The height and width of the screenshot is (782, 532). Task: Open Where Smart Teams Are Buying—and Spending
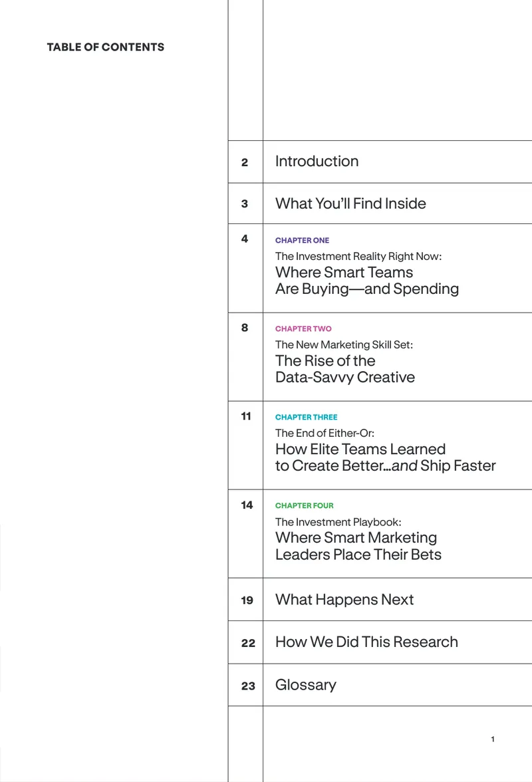click(x=367, y=281)
